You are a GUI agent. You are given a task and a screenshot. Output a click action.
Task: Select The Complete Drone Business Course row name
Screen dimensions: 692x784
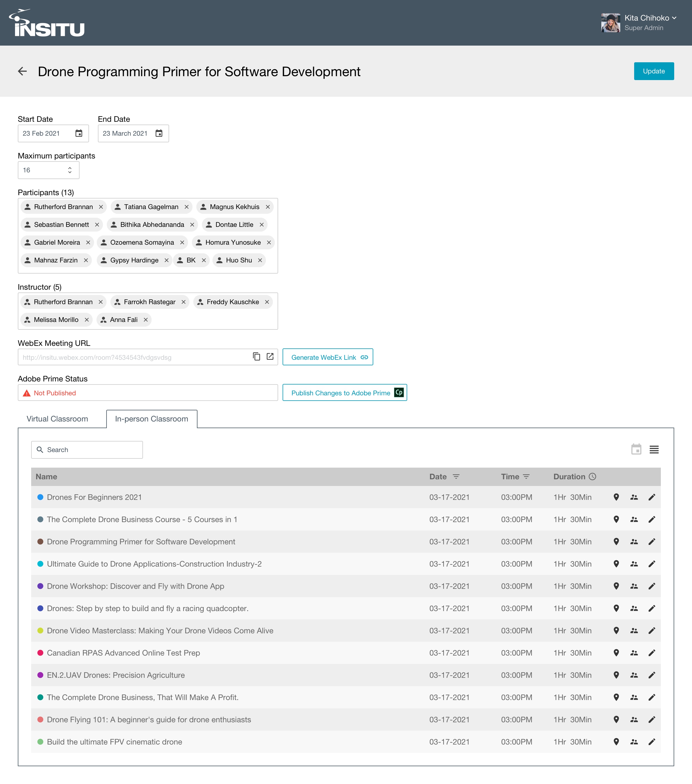[x=142, y=519]
